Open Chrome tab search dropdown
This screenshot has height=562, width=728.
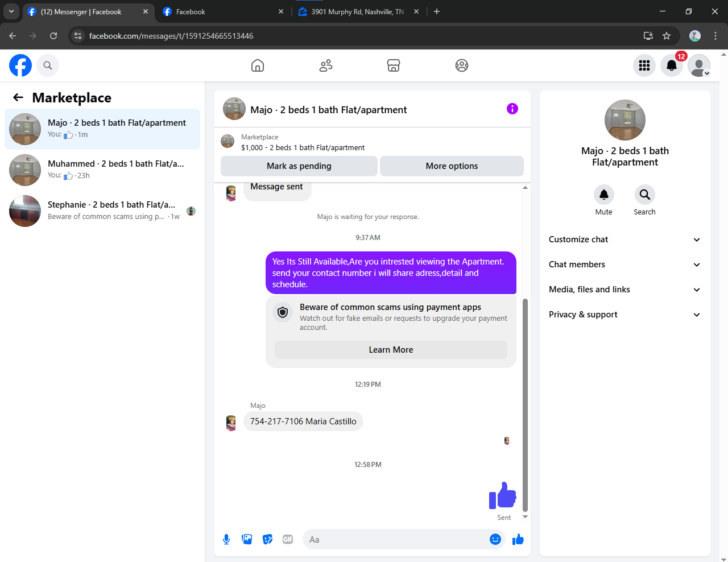pyautogui.click(x=11, y=11)
